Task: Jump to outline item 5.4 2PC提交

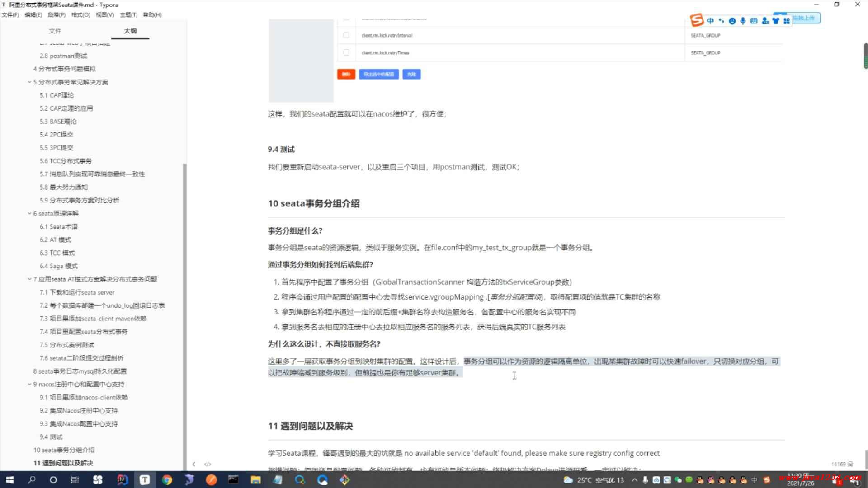Action: pyautogui.click(x=56, y=135)
